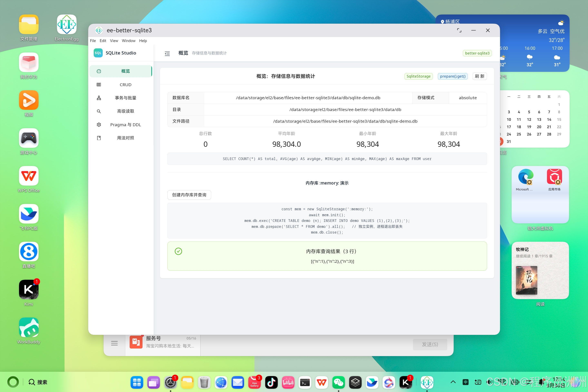588x392 pixels.
Task: Open TikTok (抖音) in the dock
Action: (271, 382)
